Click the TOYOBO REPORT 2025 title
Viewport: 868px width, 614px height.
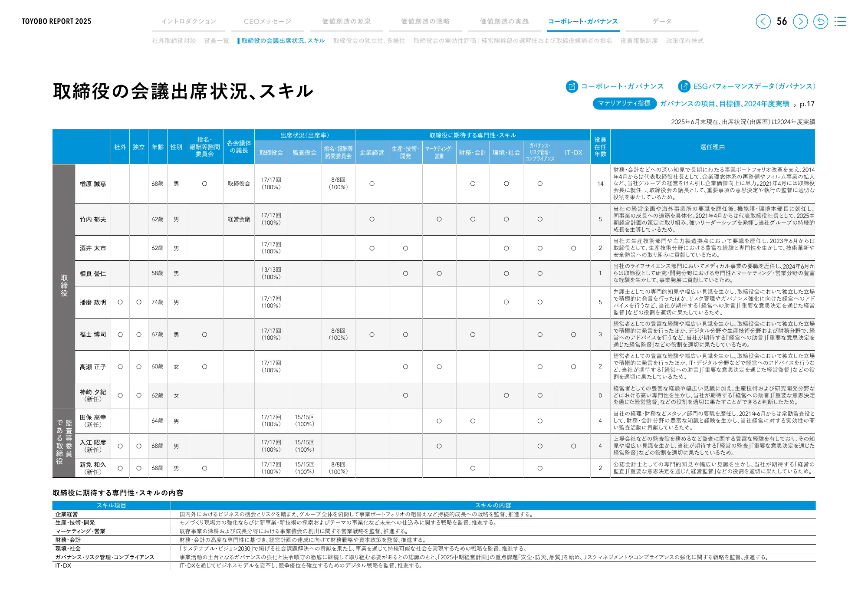[56, 21]
